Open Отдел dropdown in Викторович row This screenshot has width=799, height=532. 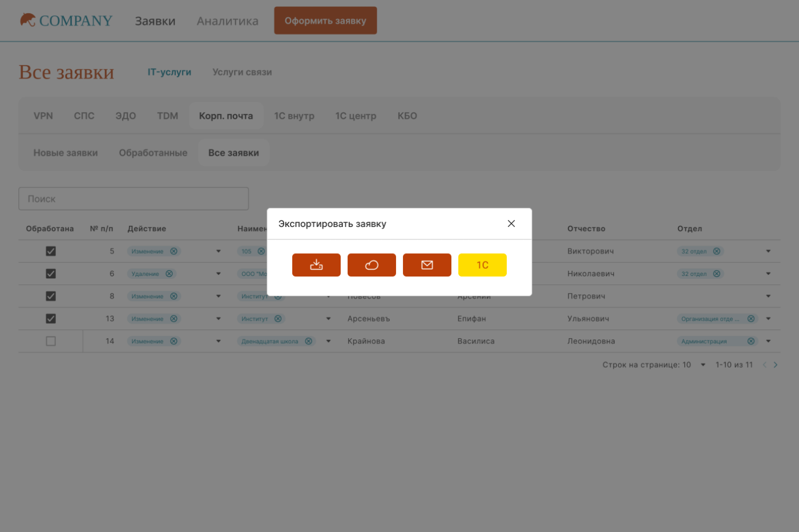coord(768,251)
